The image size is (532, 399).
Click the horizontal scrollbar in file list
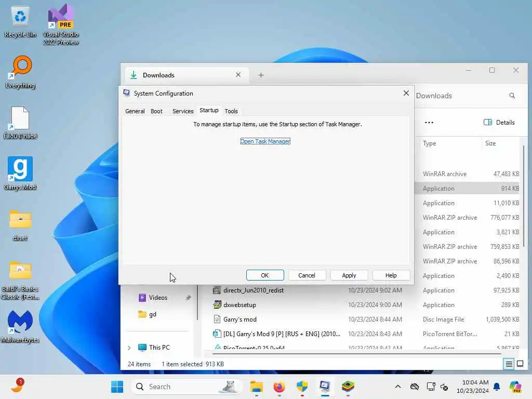coord(356,353)
